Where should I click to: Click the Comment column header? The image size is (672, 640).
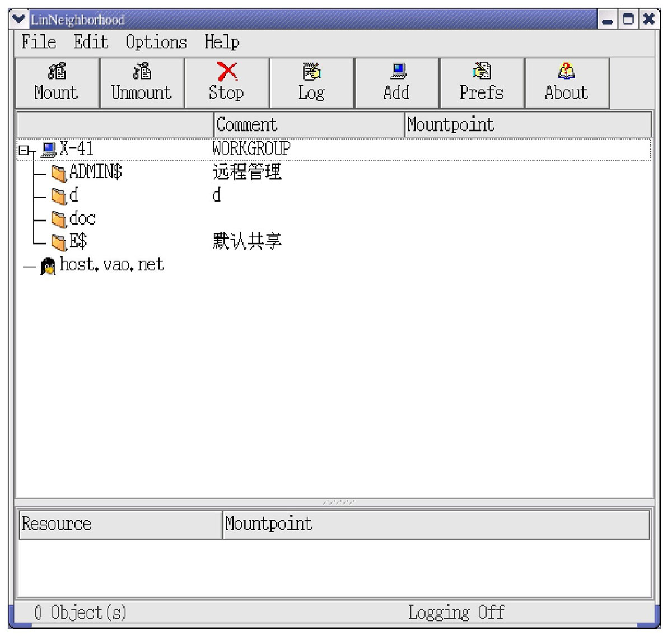pos(309,124)
